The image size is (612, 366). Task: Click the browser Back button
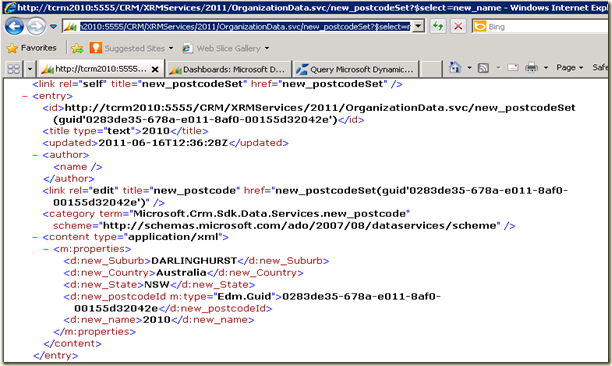point(14,27)
